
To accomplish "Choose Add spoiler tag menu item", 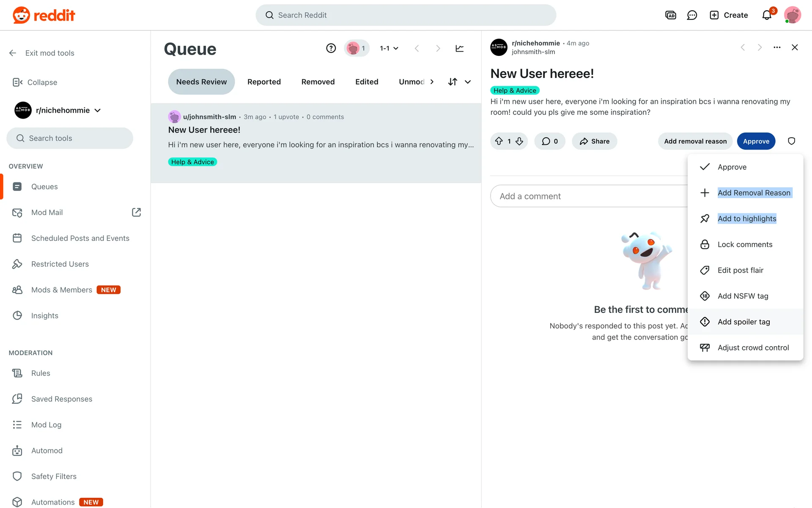I will pos(743,322).
